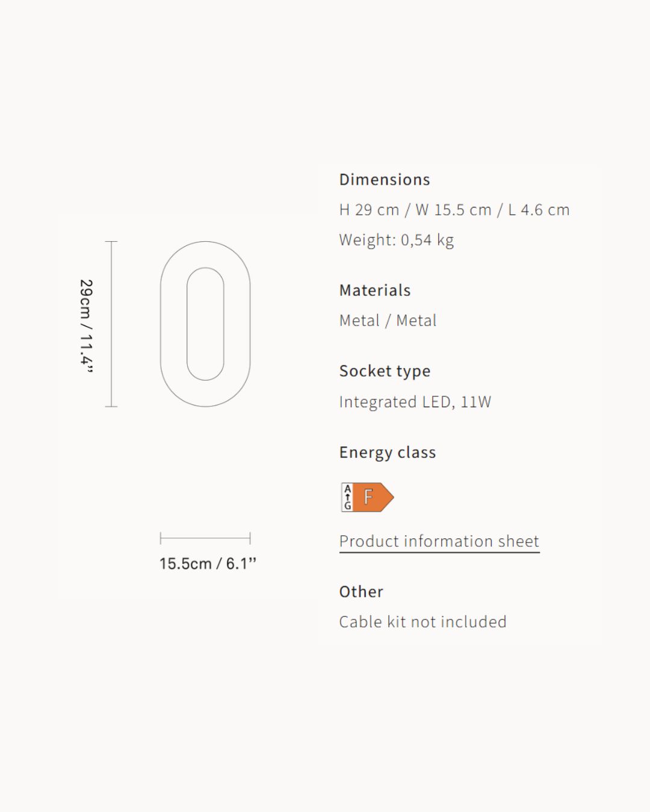Click the Weight: 0,54 kg line
The width and height of the screenshot is (650, 812).
coord(396,240)
